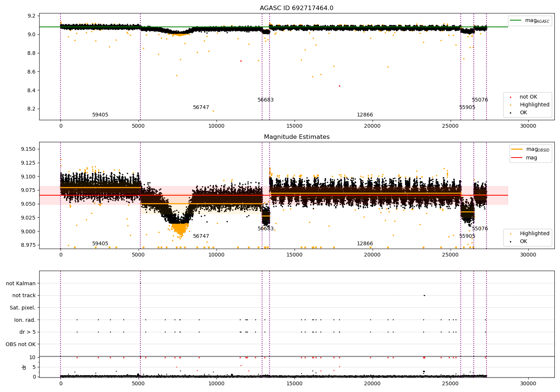Click the '30000' x-tick of the dr axis
The height and width of the screenshot is (392, 560).
(528, 383)
